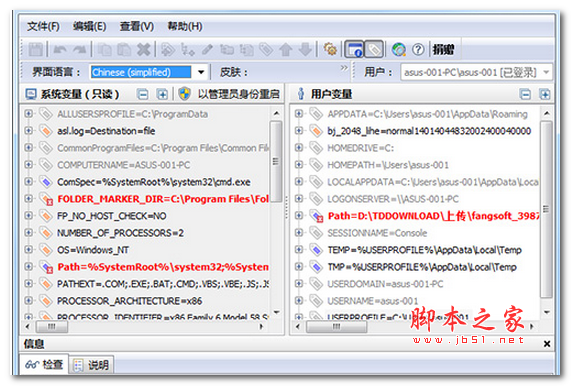Viewport: 571px width, 386px height.
Task: Select USERDOMAIN=asus-001-PC row
Action: tap(385, 284)
